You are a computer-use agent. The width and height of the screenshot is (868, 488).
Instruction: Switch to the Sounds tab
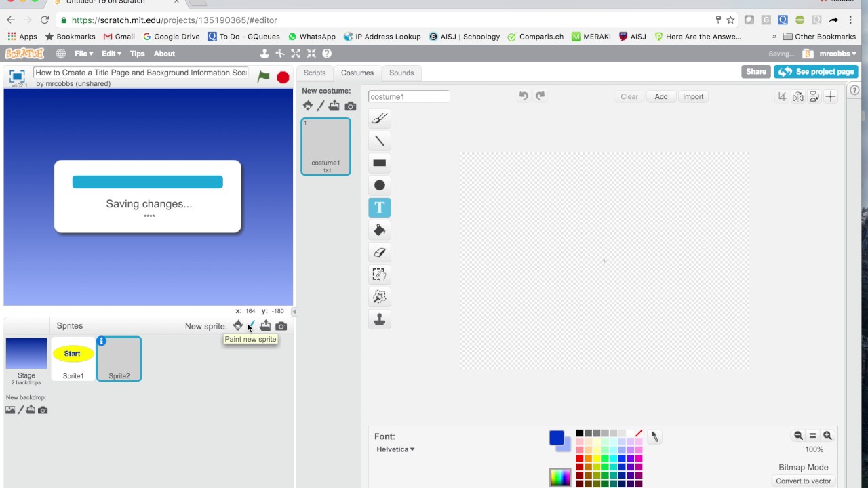tap(401, 73)
